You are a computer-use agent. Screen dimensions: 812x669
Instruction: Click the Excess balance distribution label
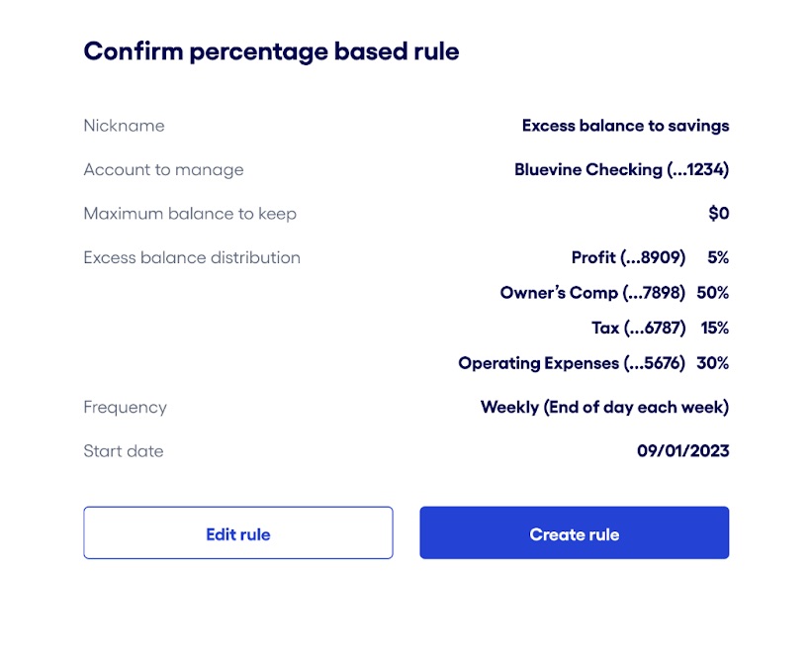point(192,257)
